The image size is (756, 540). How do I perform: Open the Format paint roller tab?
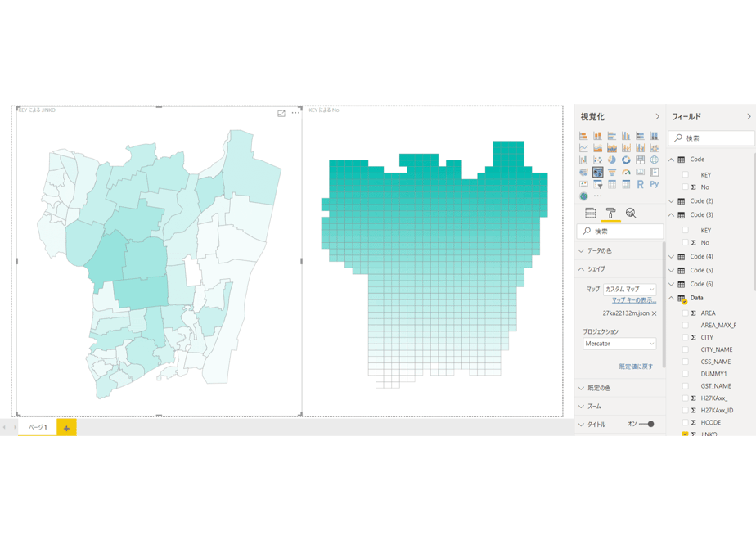(610, 213)
